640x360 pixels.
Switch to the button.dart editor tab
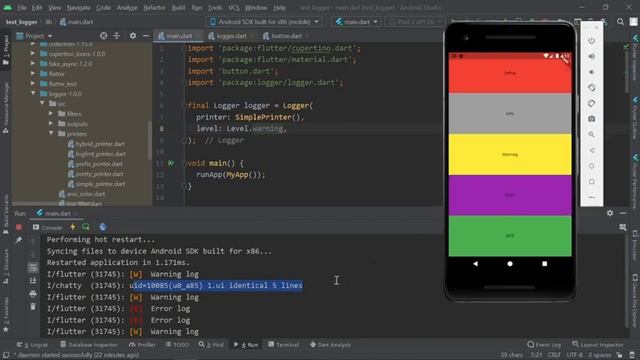tap(286, 36)
